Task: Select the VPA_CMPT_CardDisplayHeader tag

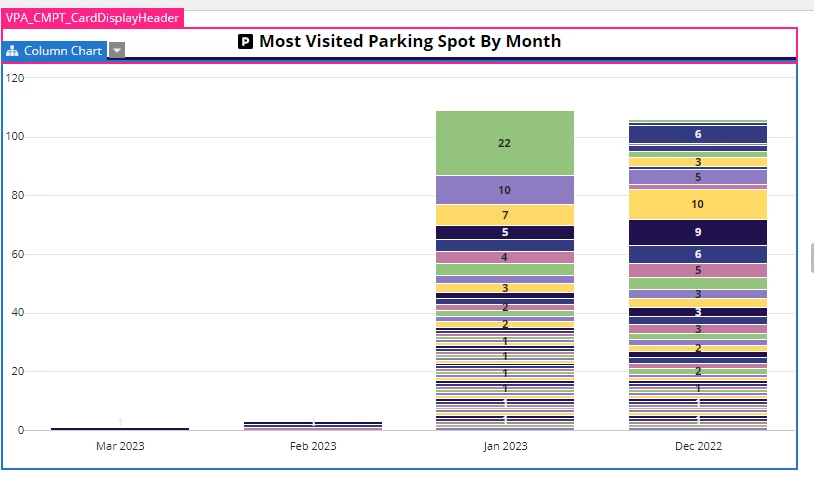Action: point(92,18)
